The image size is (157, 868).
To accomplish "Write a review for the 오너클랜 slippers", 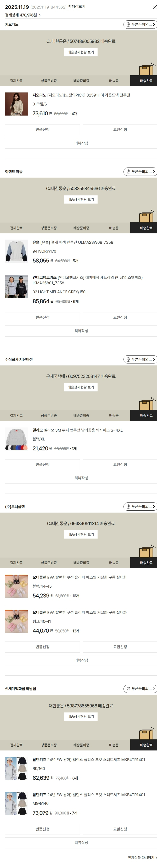I will [x=81, y=660].
